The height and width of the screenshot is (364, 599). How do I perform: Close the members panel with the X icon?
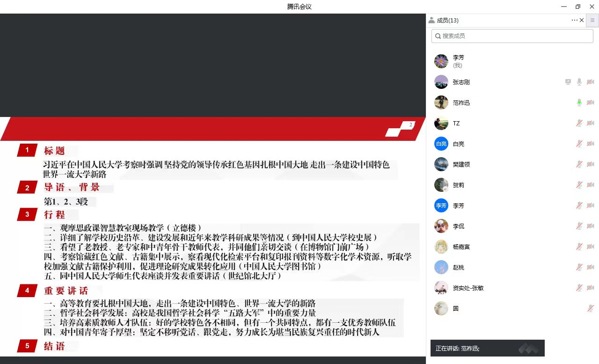tap(582, 20)
